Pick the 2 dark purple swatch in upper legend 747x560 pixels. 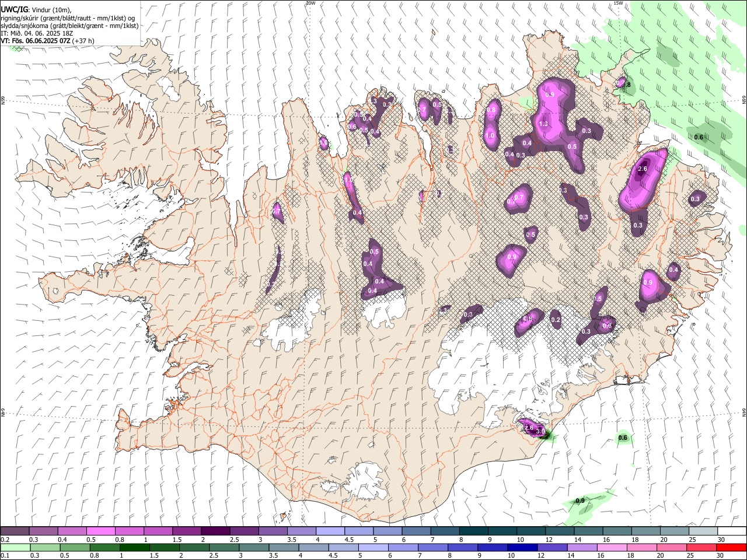pyautogui.click(x=215, y=531)
